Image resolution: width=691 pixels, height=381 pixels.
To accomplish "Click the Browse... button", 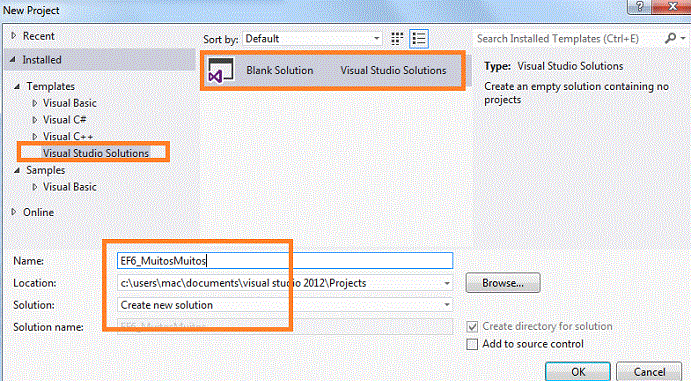I will (503, 283).
